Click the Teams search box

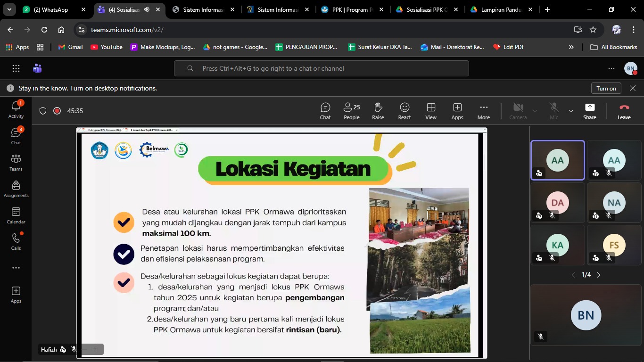coord(321,68)
